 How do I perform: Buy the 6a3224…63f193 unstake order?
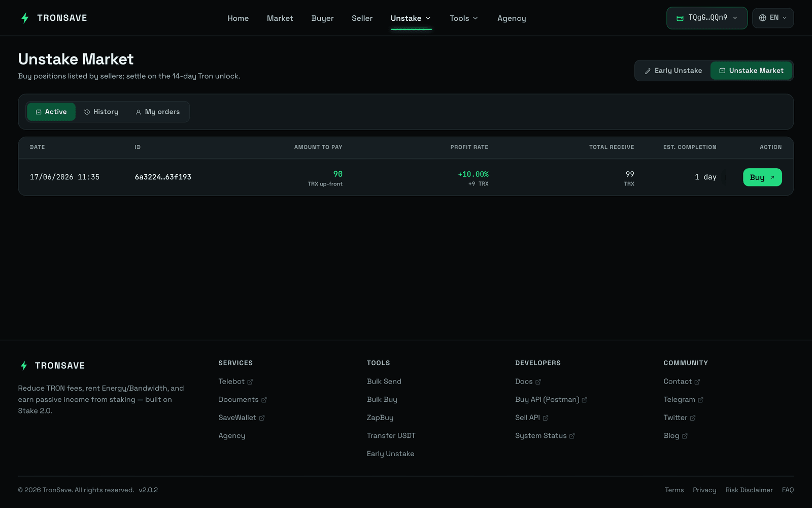click(x=762, y=177)
